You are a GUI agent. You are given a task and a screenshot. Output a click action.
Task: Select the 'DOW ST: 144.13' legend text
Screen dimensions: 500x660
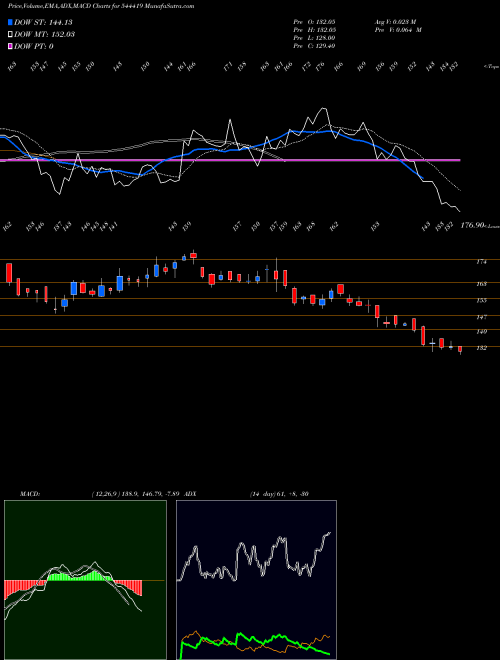[44, 22]
